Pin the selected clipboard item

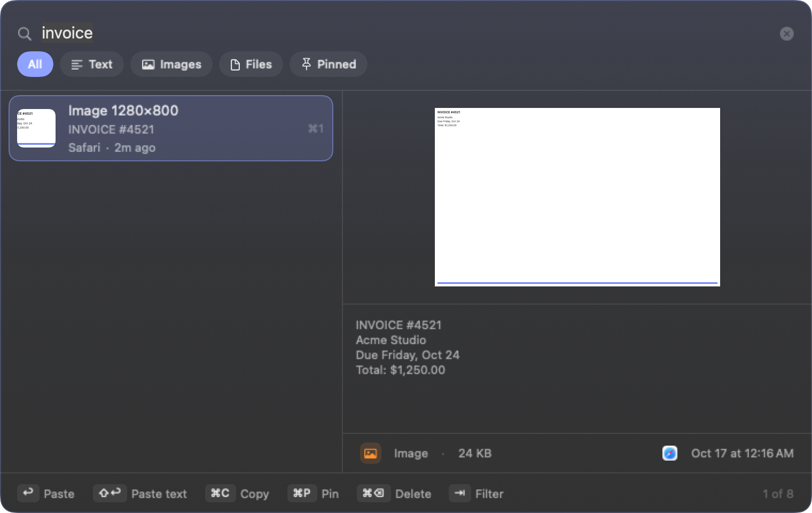point(330,494)
